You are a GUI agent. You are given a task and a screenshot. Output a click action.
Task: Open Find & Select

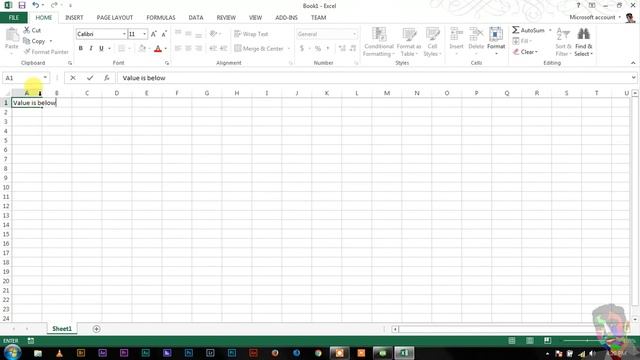click(584, 42)
